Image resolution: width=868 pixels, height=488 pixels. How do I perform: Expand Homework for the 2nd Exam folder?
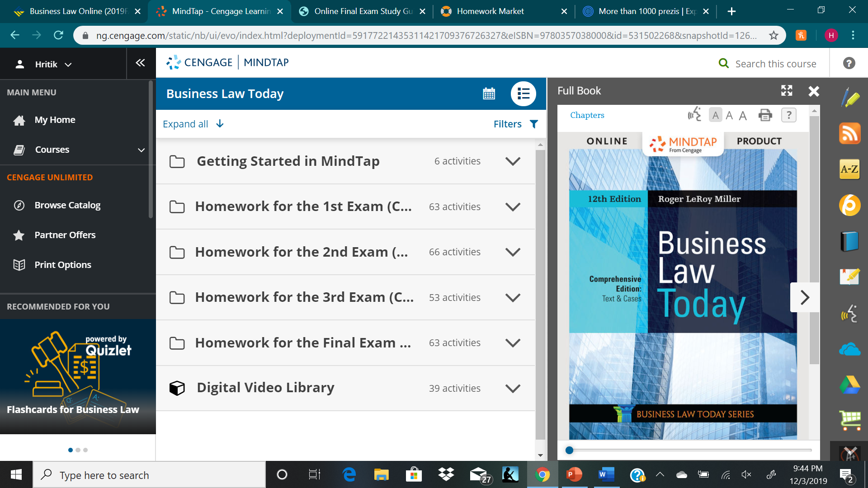tap(513, 252)
